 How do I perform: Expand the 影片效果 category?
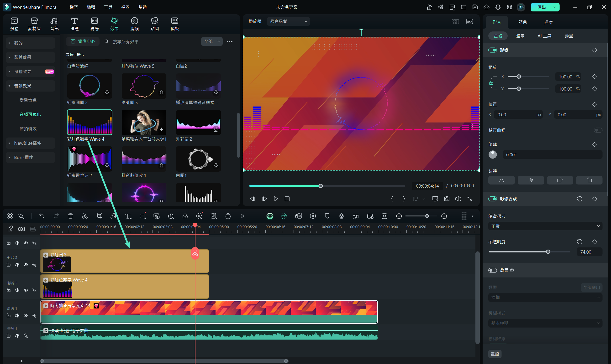(x=31, y=57)
